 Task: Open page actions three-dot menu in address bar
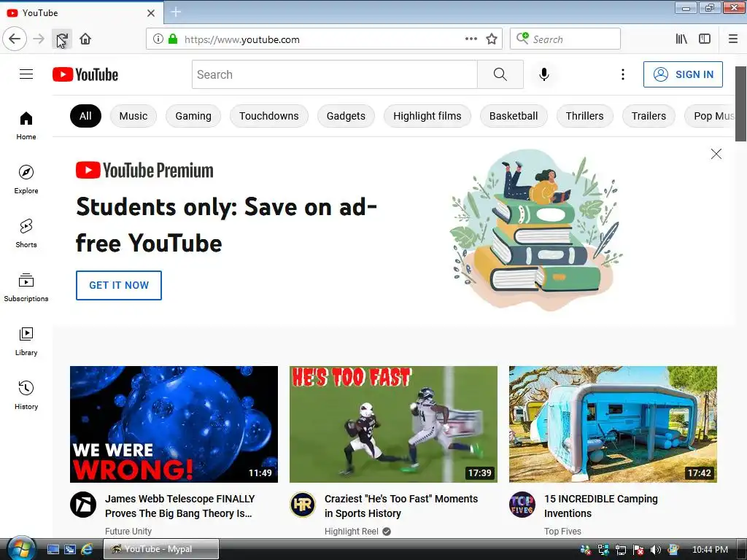tap(471, 39)
